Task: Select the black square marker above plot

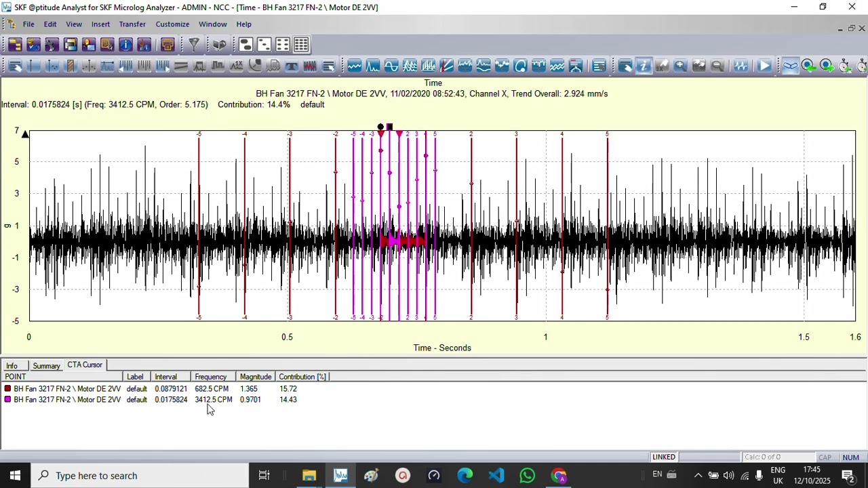Action: (389, 127)
